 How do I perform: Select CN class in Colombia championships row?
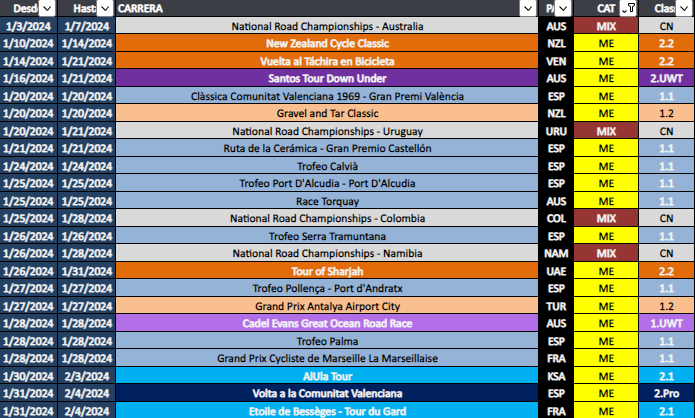click(x=666, y=219)
